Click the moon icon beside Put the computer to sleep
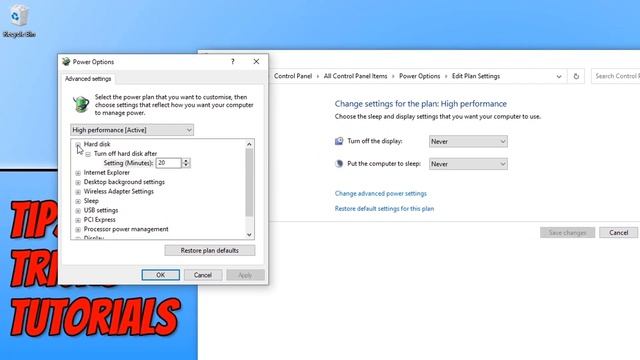This screenshot has height=360, width=640. (x=339, y=164)
